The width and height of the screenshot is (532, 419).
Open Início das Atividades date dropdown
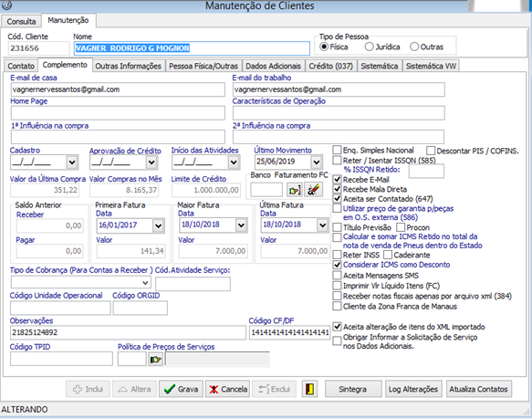(234, 162)
